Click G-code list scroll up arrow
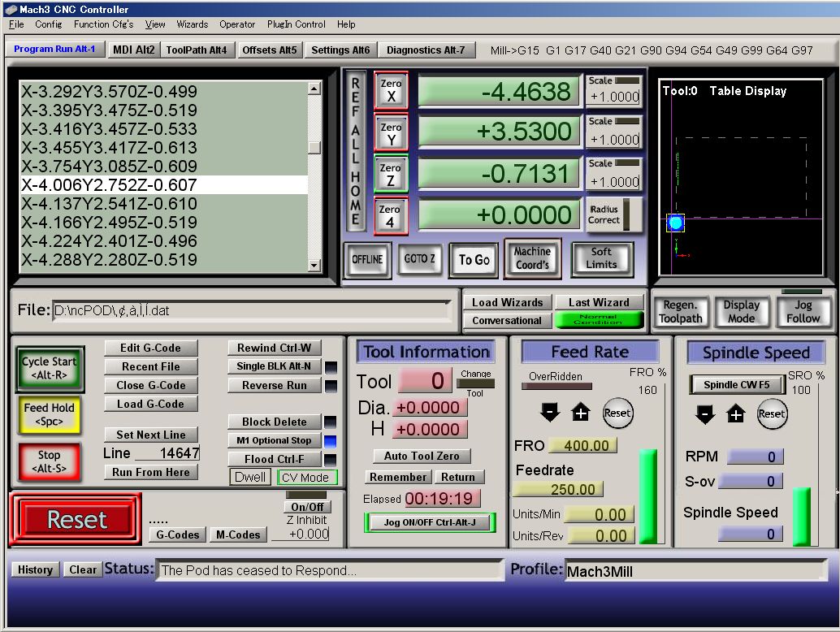 point(314,89)
